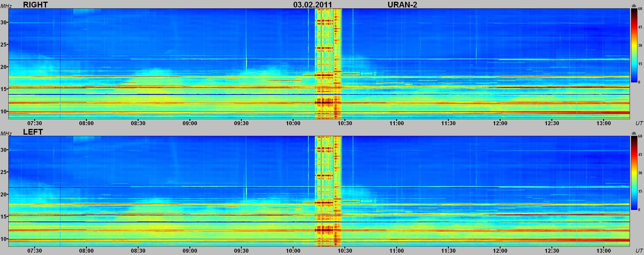Click the 20 MHz frequency tick of the LEFT panel
Viewport: 644px width, 255px height.
coord(4,194)
